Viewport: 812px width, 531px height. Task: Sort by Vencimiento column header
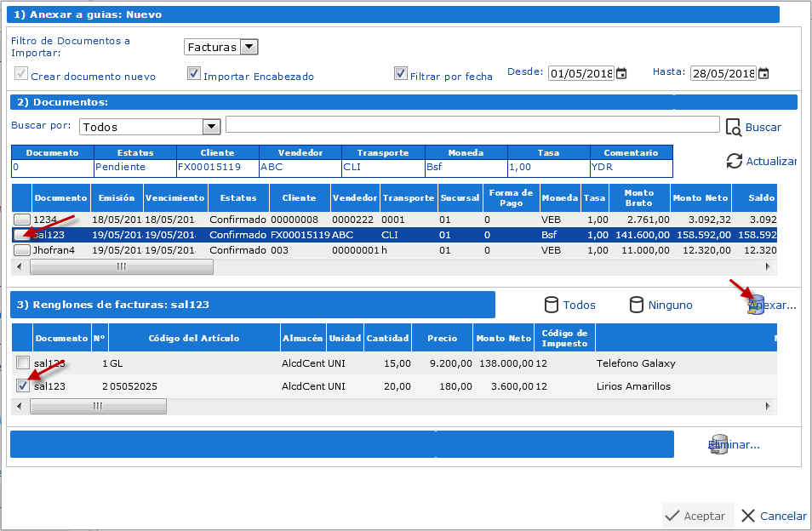tap(175, 197)
